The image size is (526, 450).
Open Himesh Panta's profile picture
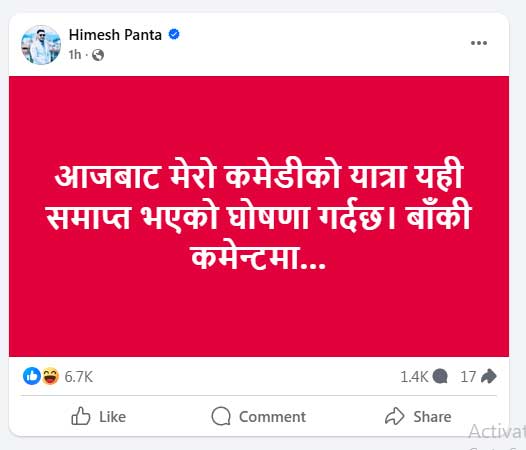click(41, 45)
